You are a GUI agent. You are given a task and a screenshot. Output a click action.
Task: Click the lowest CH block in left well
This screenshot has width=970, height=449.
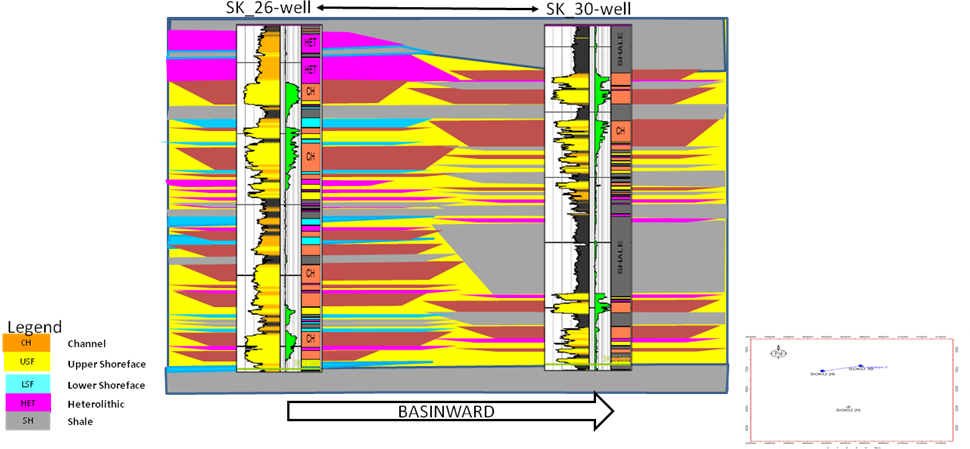311,339
